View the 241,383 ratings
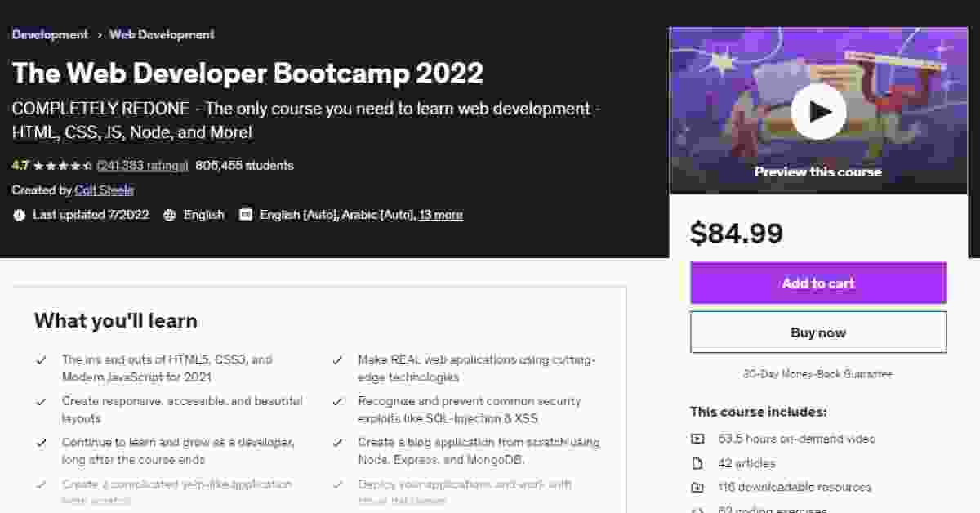 [x=143, y=166]
